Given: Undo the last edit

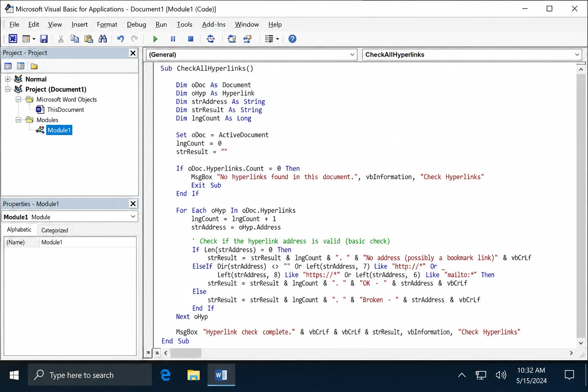Looking at the screenshot, I should point(121,39).
